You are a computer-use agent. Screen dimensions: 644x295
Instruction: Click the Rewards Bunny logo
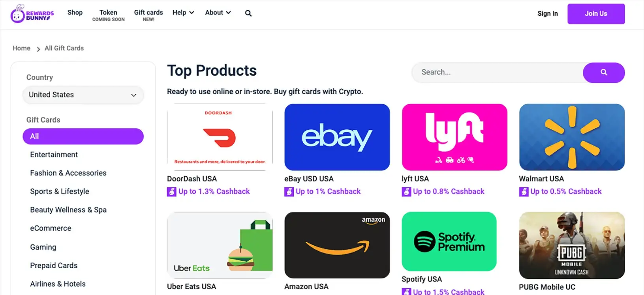32,14
